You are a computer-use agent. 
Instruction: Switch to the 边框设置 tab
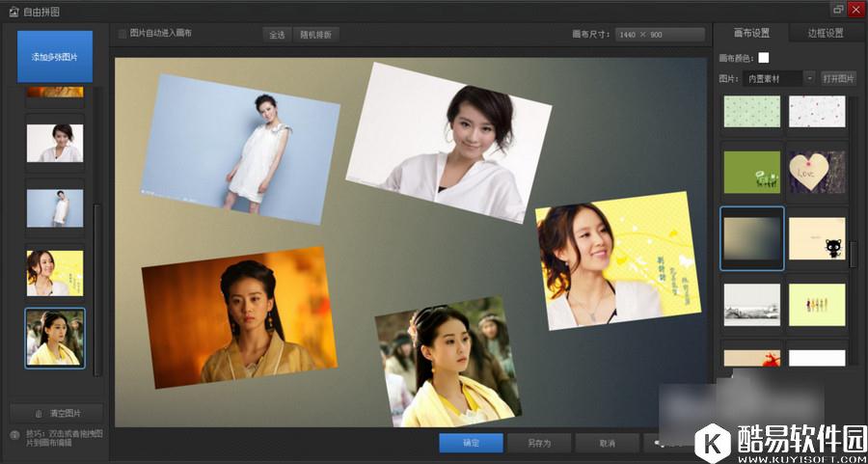pos(826,33)
